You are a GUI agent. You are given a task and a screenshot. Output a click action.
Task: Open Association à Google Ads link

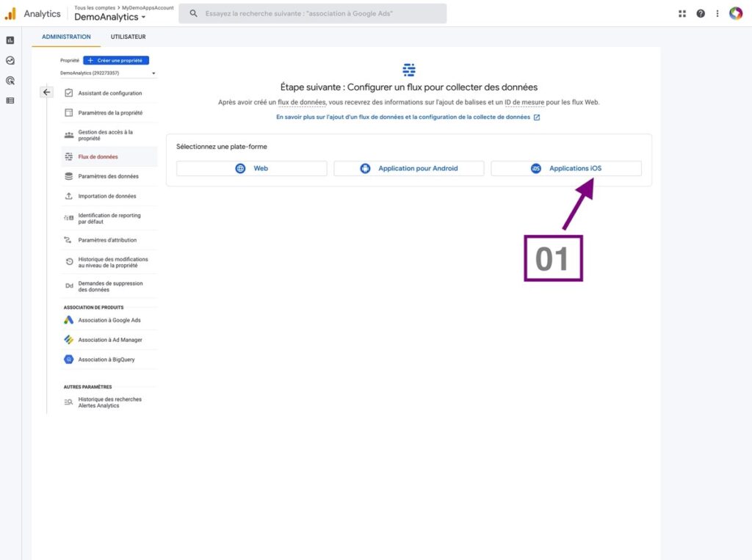click(109, 320)
